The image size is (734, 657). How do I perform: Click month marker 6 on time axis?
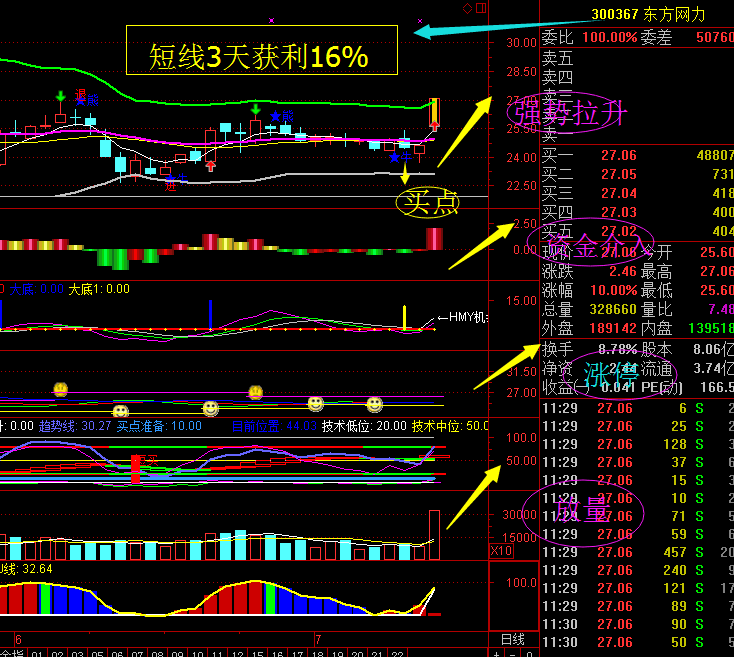(x=18, y=639)
